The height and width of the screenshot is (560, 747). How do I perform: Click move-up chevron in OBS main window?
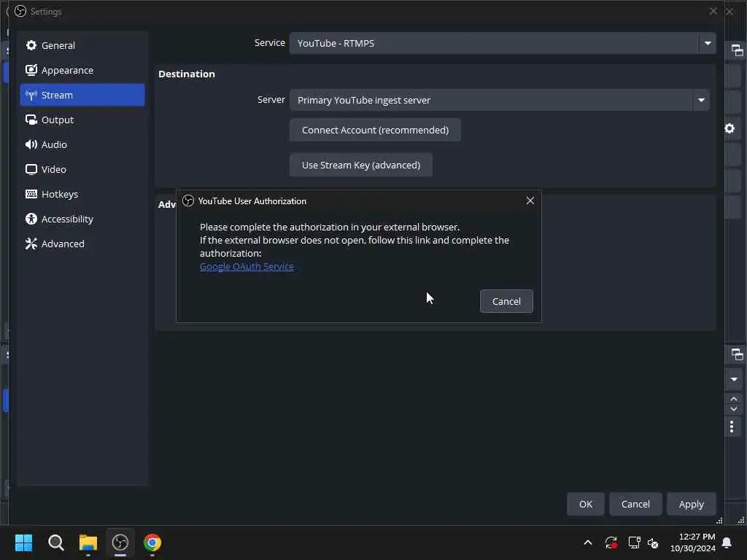pyautogui.click(x=734, y=399)
